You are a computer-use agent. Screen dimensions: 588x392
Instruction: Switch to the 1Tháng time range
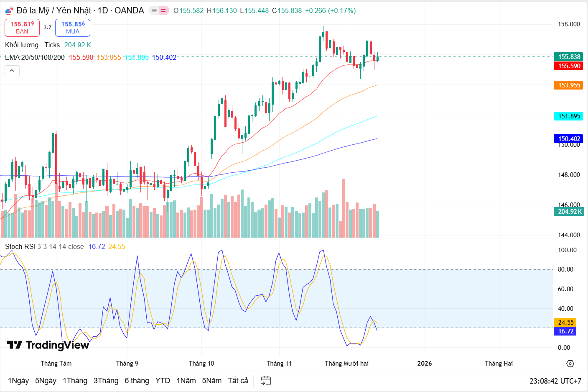point(75,381)
